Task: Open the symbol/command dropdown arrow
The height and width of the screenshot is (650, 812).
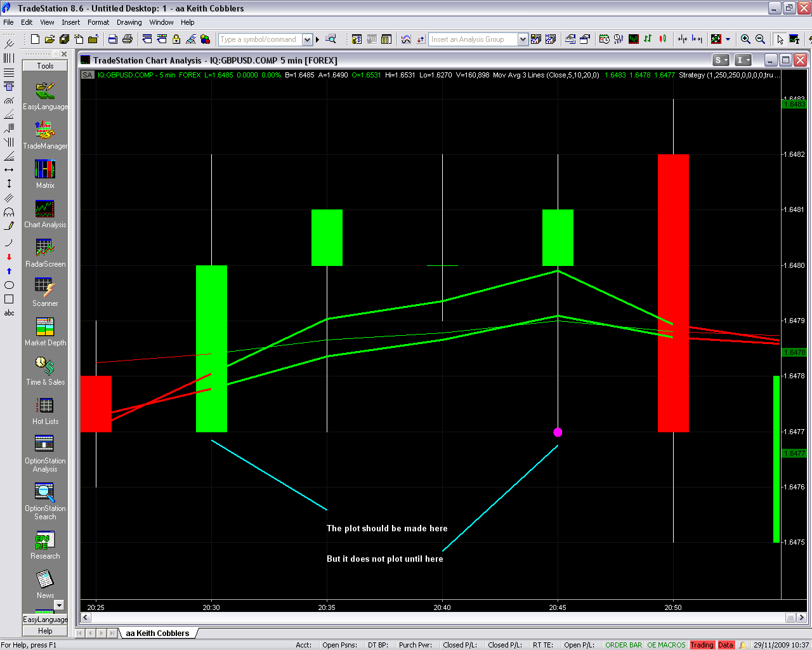Action: (x=307, y=39)
